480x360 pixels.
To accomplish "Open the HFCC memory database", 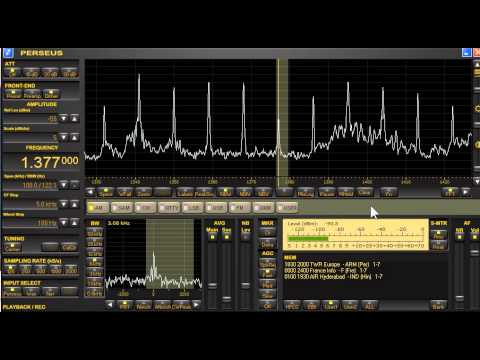I will click(292, 306).
